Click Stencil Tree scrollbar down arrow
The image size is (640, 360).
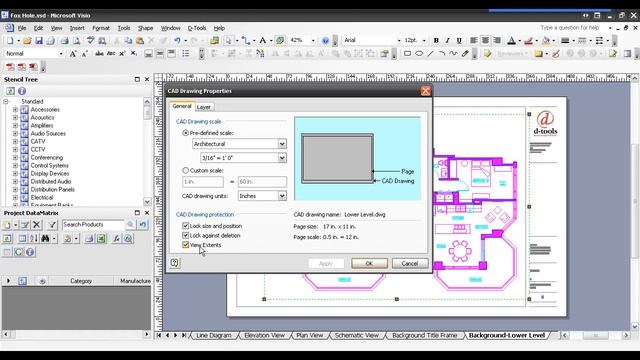(147, 202)
